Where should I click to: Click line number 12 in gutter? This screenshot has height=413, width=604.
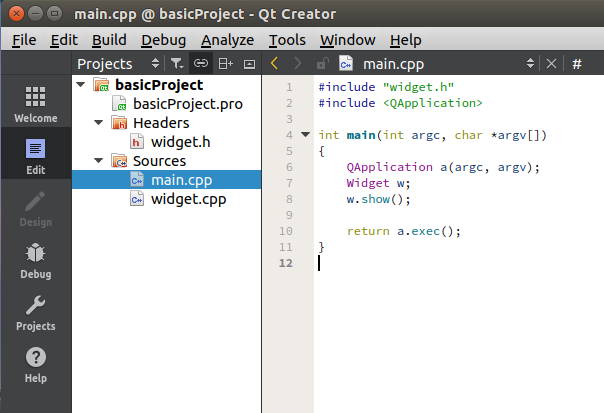coord(285,263)
